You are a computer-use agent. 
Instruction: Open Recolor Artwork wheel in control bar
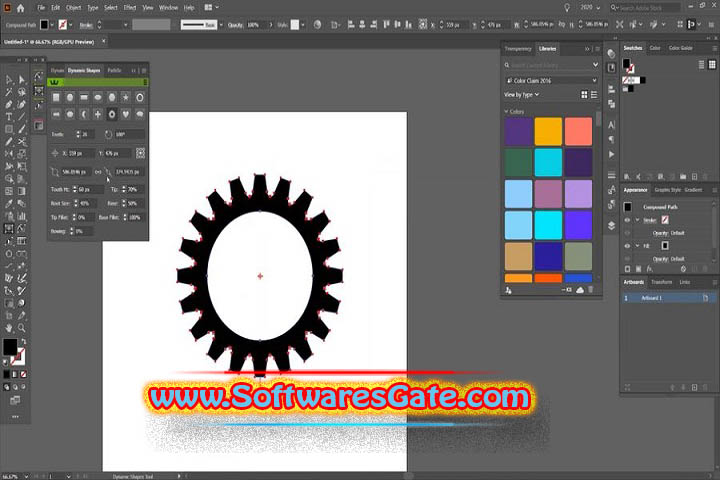click(317, 25)
